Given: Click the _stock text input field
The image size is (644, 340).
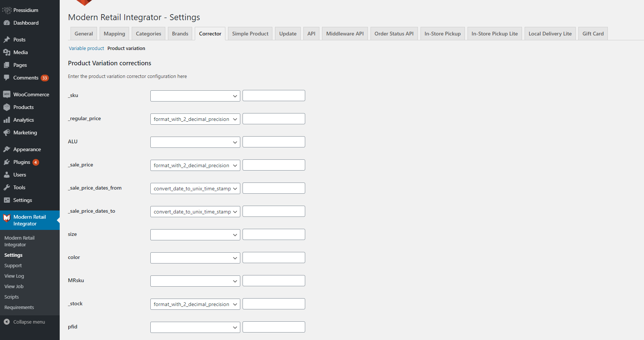Looking at the screenshot, I should tap(274, 304).
